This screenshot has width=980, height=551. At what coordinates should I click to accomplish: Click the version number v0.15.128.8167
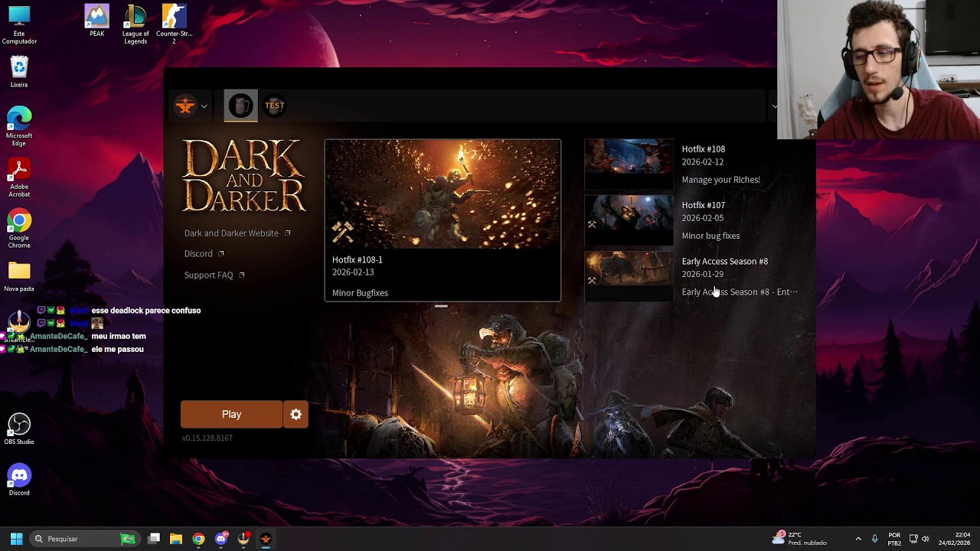[x=207, y=439]
